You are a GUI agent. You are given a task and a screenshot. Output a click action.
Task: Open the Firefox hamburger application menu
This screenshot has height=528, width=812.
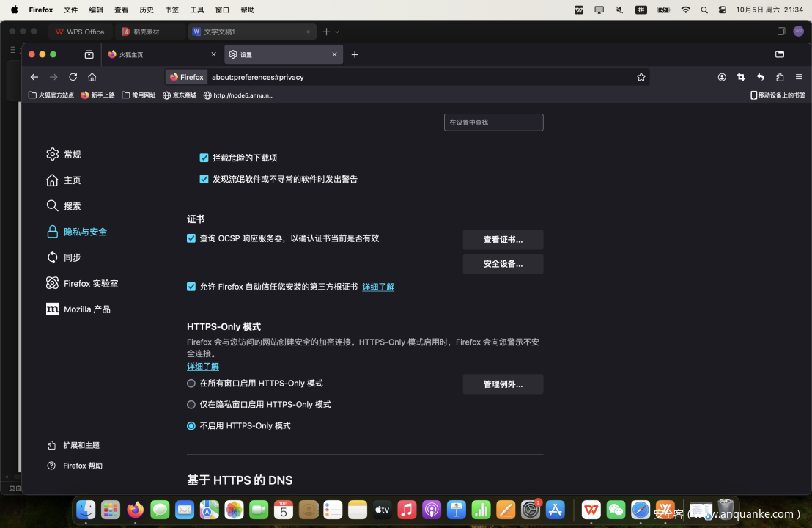(x=799, y=77)
